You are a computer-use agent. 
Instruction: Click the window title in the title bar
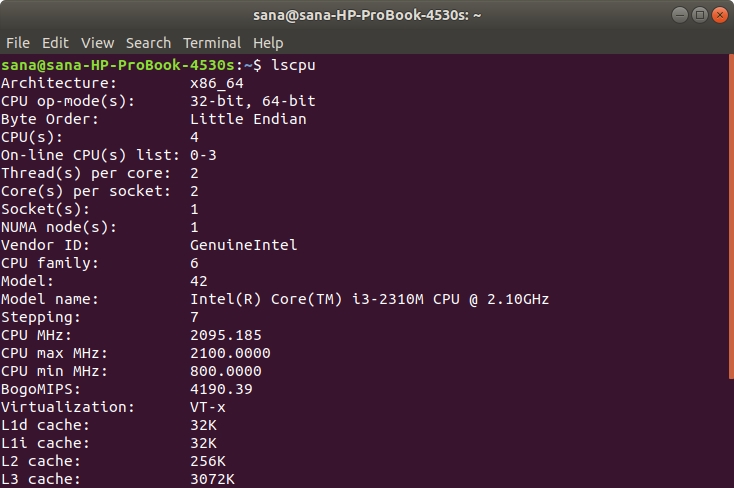point(366,15)
